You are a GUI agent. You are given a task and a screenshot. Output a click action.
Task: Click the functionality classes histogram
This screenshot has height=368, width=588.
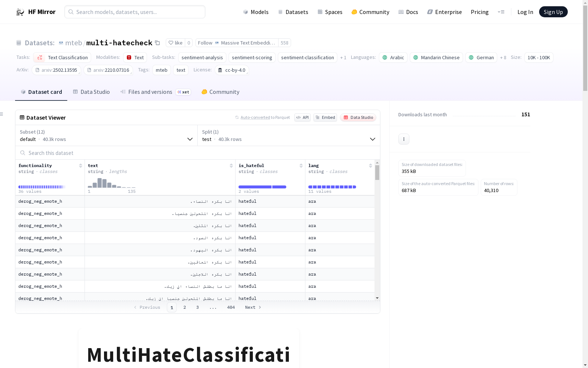coord(42,187)
